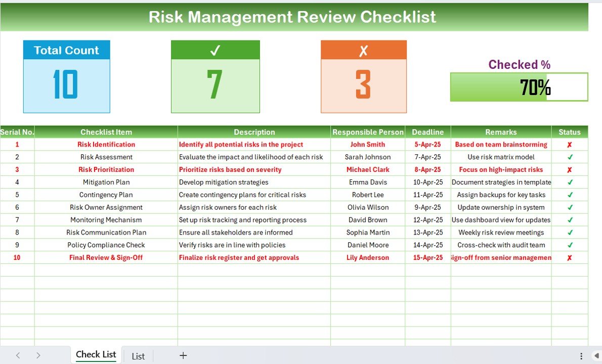Toggle status check for Policy Compliance Check row
The width and height of the screenshot is (602, 364).
tap(570, 245)
